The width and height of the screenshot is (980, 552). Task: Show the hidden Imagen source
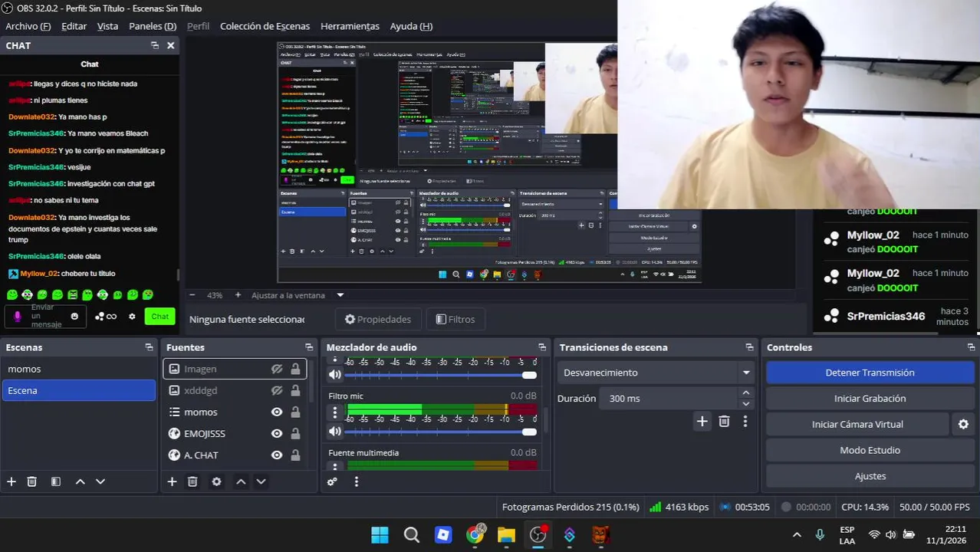point(277,369)
